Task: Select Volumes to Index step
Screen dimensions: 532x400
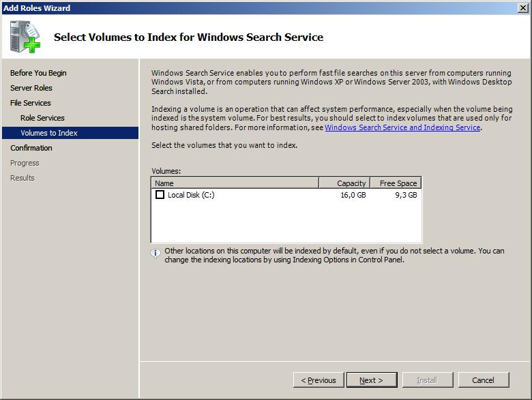Action: (70, 133)
